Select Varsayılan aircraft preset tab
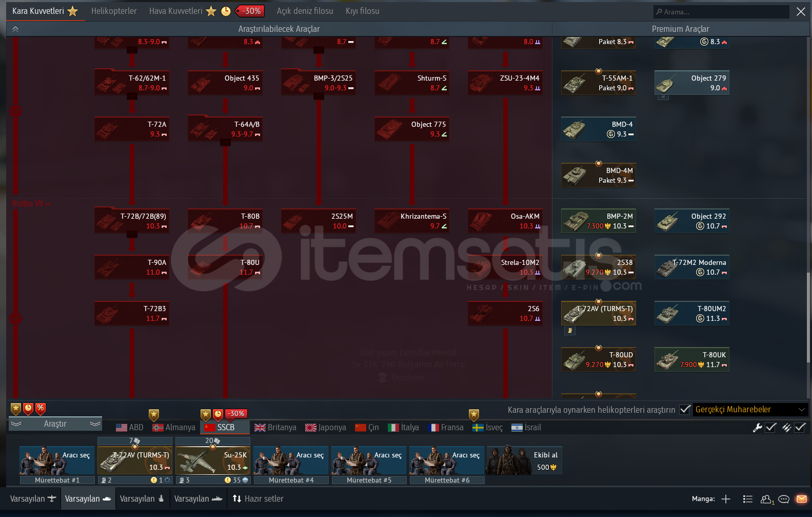The width and height of the screenshot is (812, 517). click(x=33, y=499)
